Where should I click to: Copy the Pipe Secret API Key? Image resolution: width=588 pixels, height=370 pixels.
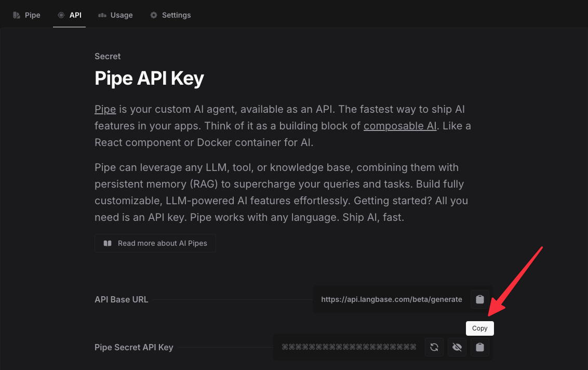pos(479,347)
